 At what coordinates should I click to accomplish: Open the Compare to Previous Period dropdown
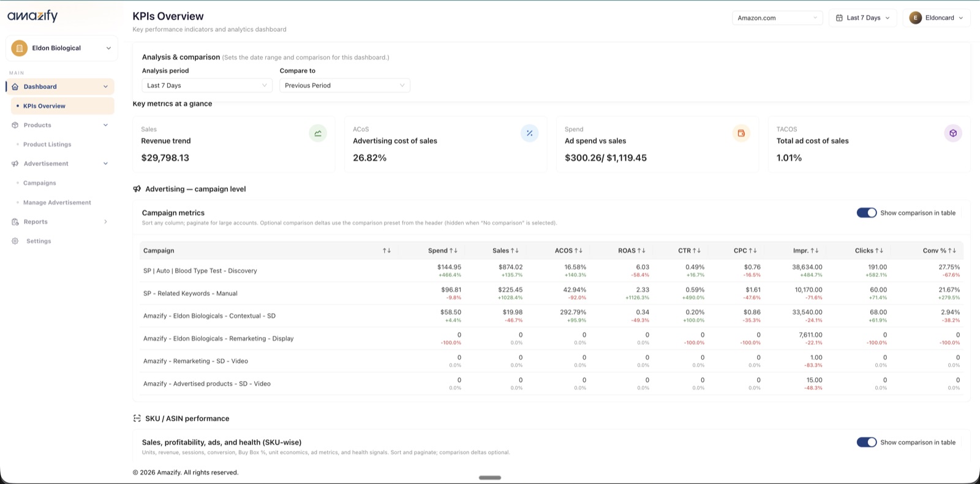coord(345,85)
